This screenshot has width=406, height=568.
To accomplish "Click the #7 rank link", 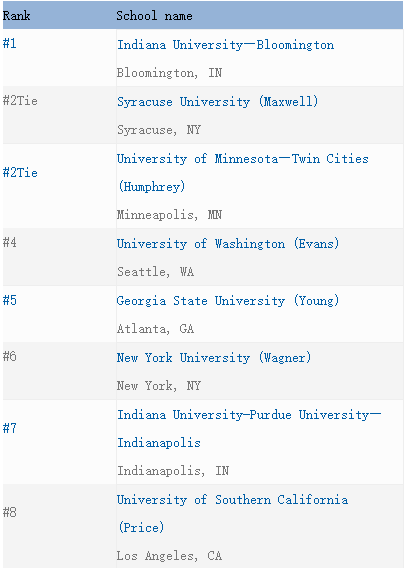I will (9, 428).
